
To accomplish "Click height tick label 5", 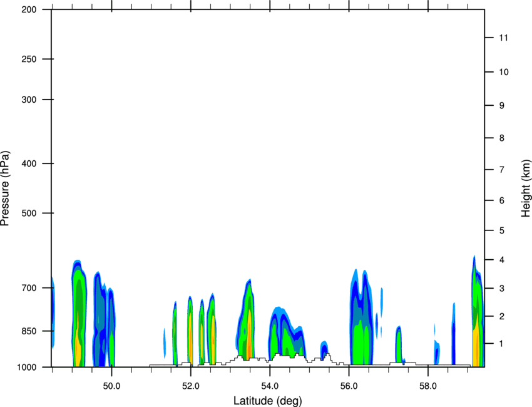I will 502,230.
